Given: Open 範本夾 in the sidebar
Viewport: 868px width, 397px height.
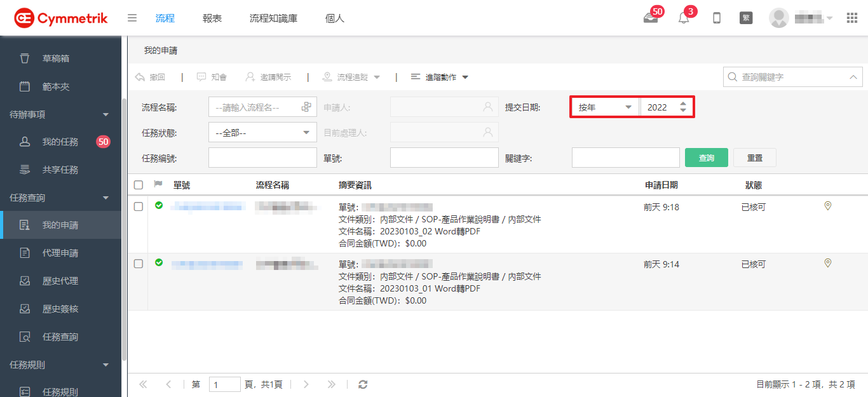Looking at the screenshot, I should [60, 86].
